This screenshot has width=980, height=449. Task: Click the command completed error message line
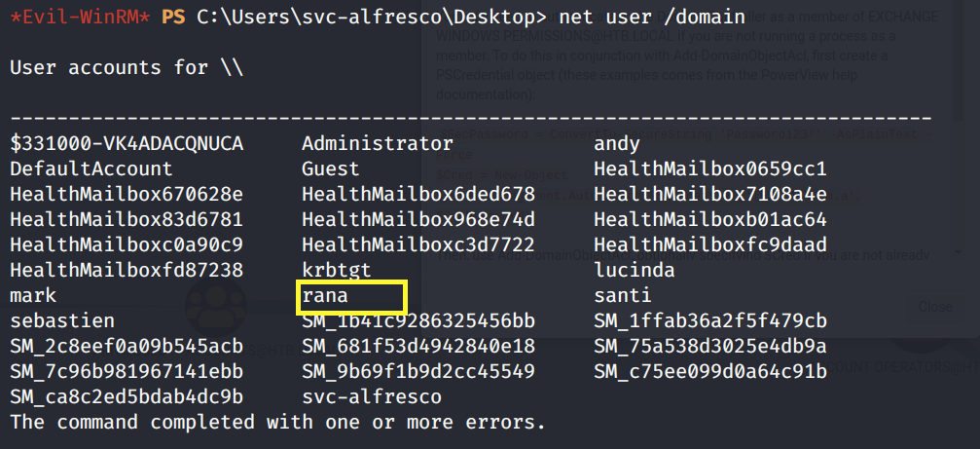tap(277, 423)
